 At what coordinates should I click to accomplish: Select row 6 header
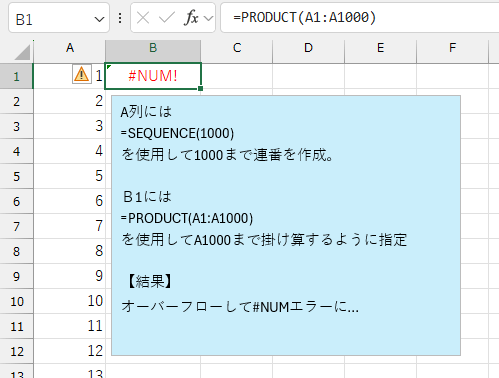[x=16, y=201]
